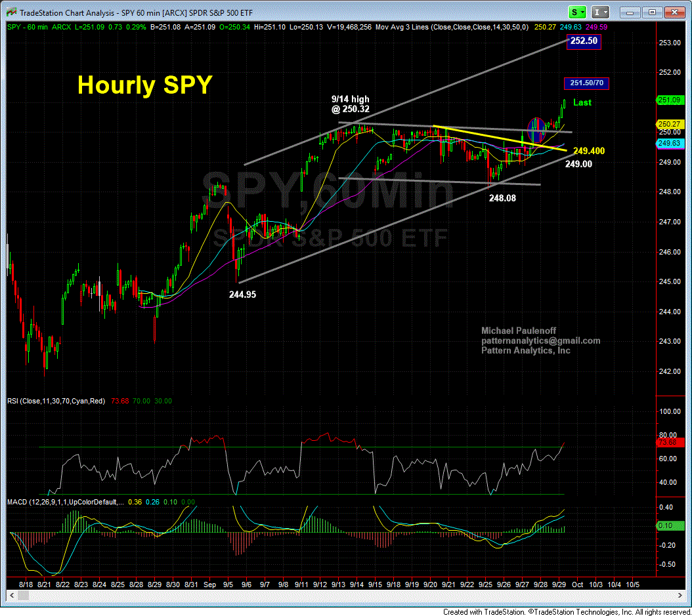Click the V=19,468,256 volume value
Screen dimensions: 692x616
click(x=349, y=28)
